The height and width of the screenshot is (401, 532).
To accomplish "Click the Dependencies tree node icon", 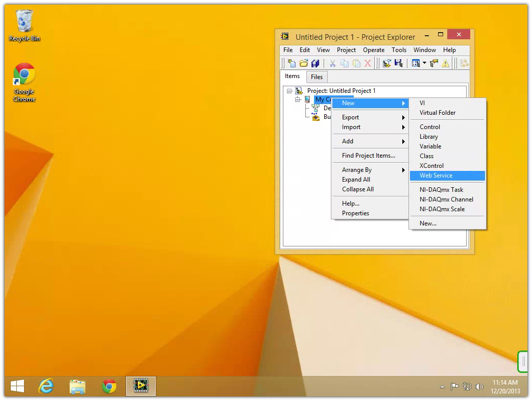I will (315, 108).
